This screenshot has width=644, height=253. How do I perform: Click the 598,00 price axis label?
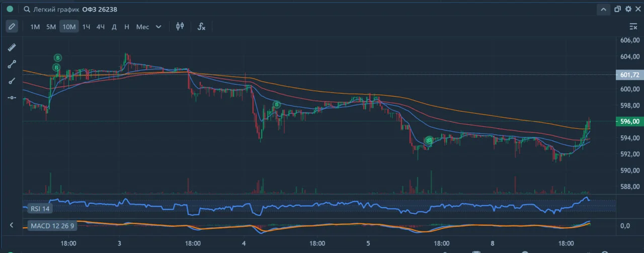[629, 105]
